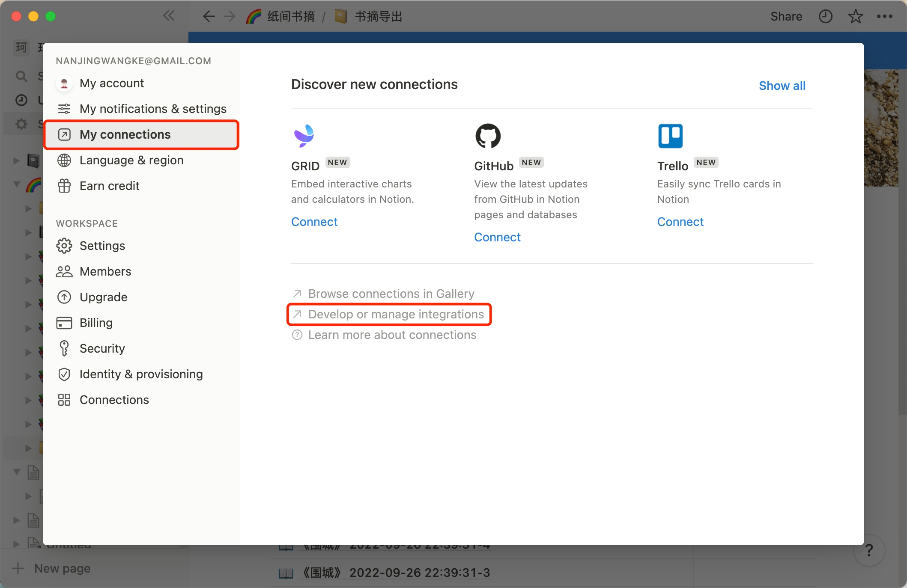907x588 pixels.
Task: Collapse sidebar with double chevron icon
Action: click(x=169, y=16)
